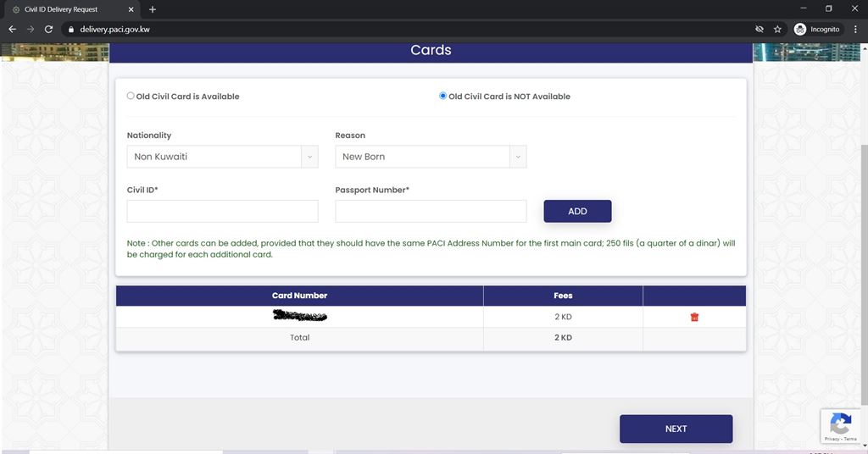Open a new tab with plus icon

(x=153, y=9)
